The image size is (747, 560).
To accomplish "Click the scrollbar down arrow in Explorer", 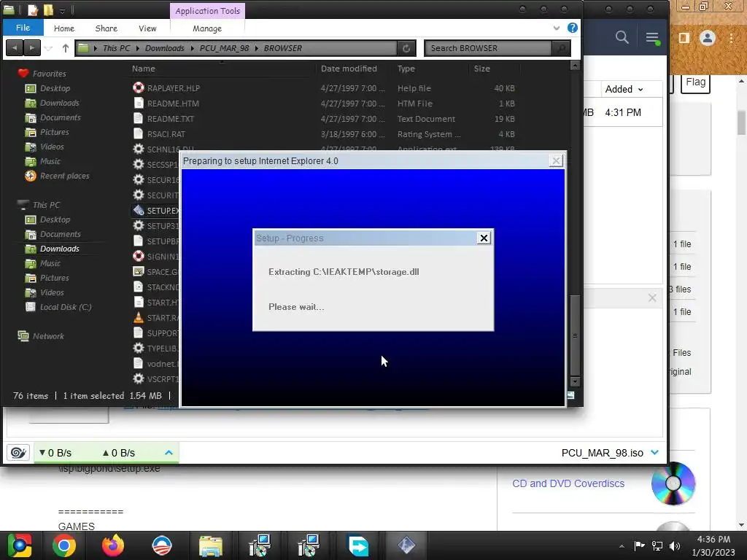I will (x=575, y=381).
